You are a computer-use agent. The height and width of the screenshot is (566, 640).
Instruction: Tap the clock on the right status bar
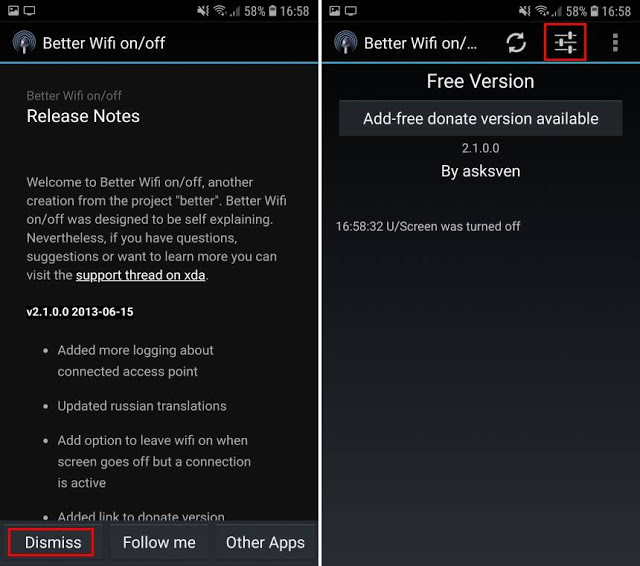point(617,10)
